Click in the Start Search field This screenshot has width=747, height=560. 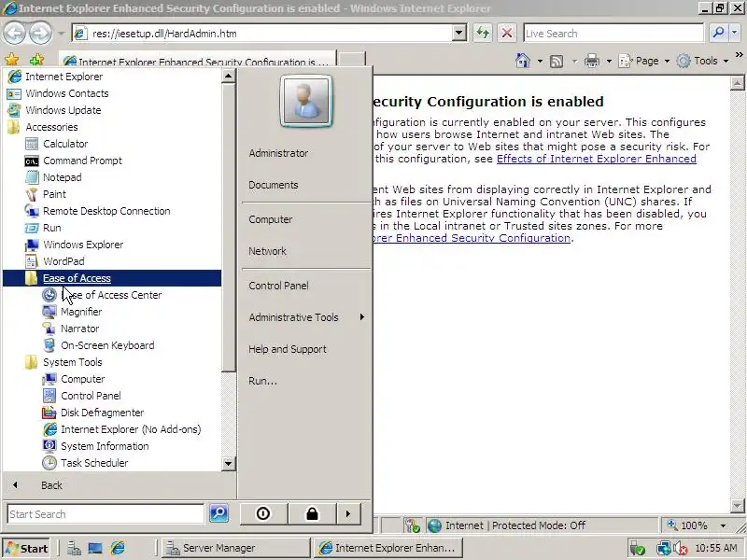106,514
